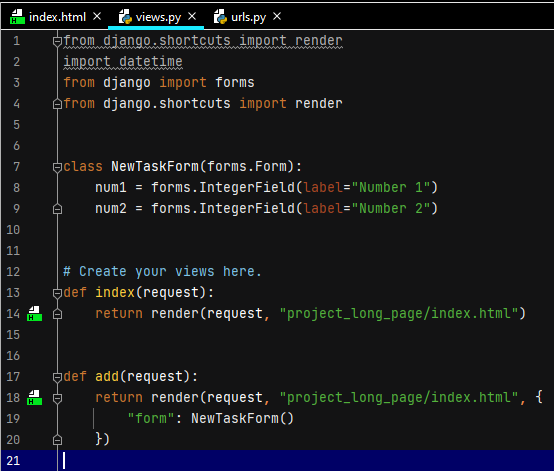Collapse the add function fold at line 17
This screenshot has height=471, width=554.
click(x=57, y=377)
